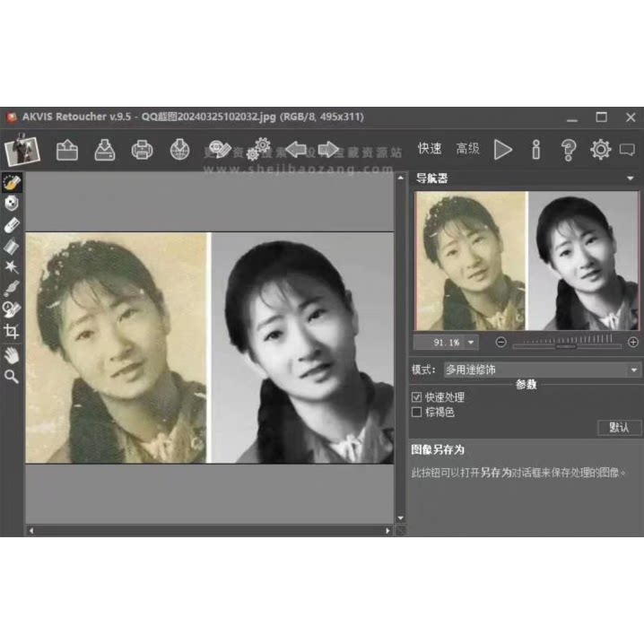644x644 pixels.
Task: Click the image preview eye-pencil icon
Action: [220, 149]
